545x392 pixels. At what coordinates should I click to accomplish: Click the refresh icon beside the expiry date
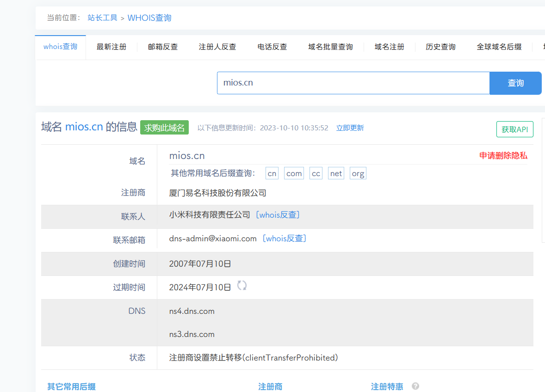(242, 286)
